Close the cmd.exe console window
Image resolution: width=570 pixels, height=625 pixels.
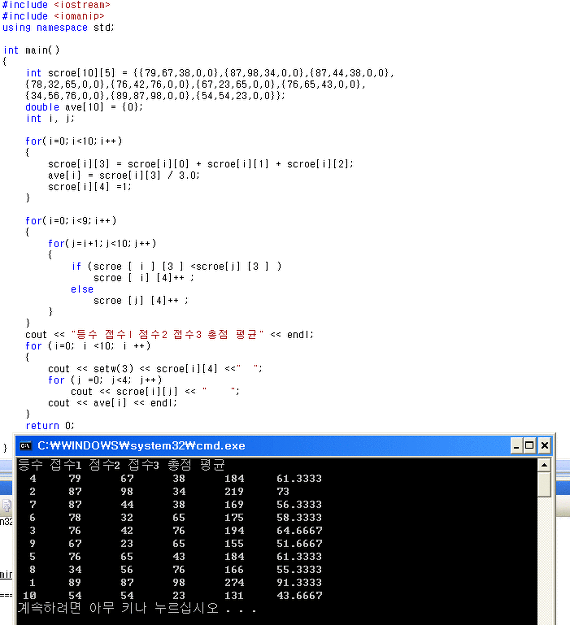[544, 446]
